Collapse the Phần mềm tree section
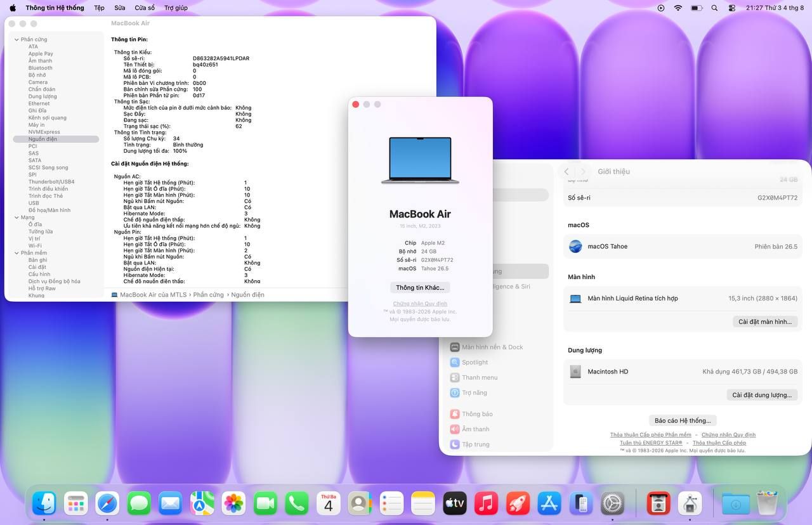This screenshot has height=525, width=812. [16, 253]
